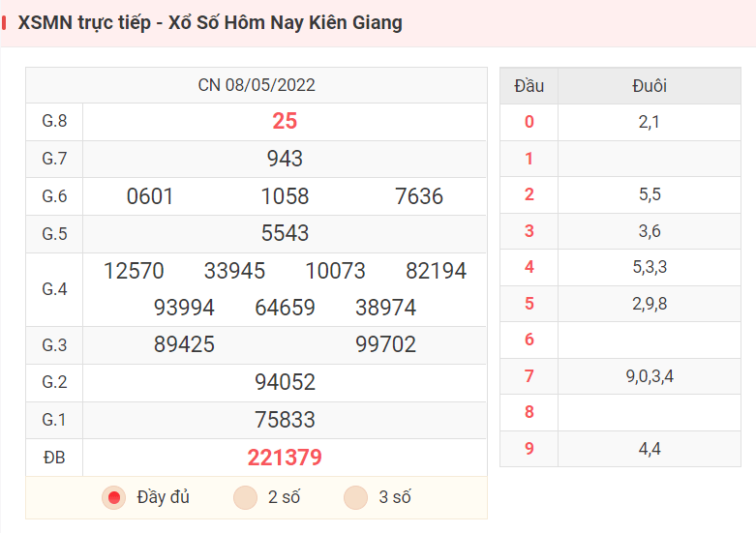Click the G.6 number 0601

click(150, 196)
